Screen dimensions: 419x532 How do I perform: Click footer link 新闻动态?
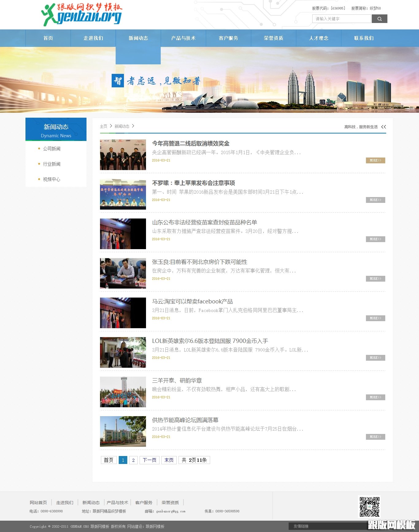pyautogui.click(x=91, y=503)
